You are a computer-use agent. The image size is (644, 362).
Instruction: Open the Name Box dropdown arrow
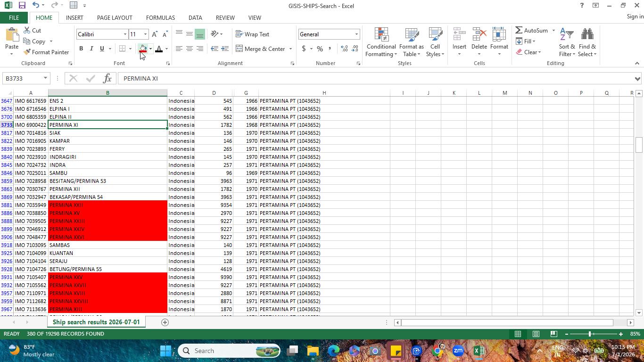(45, 78)
